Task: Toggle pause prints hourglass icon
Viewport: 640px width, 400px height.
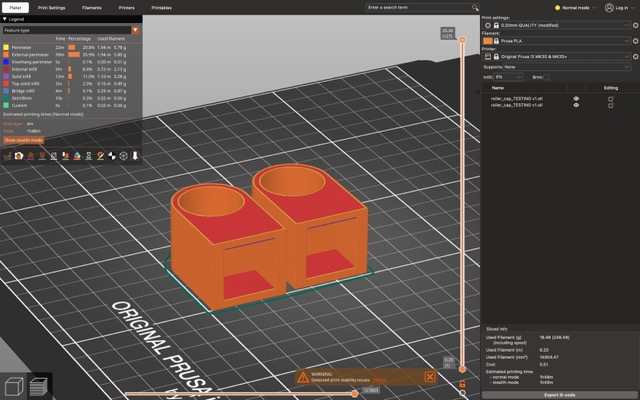Action: [x=89, y=156]
